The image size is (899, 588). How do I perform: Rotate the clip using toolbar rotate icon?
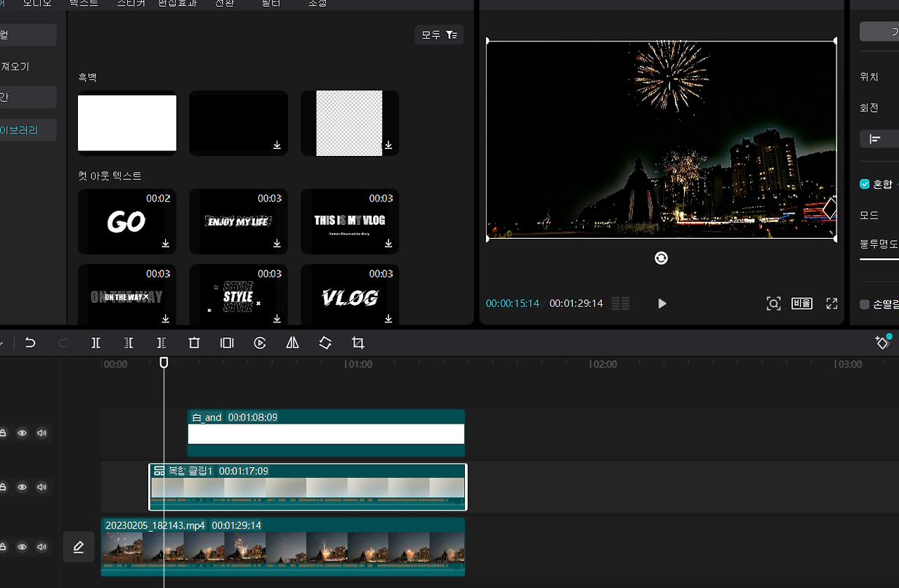tap(325, 343)
